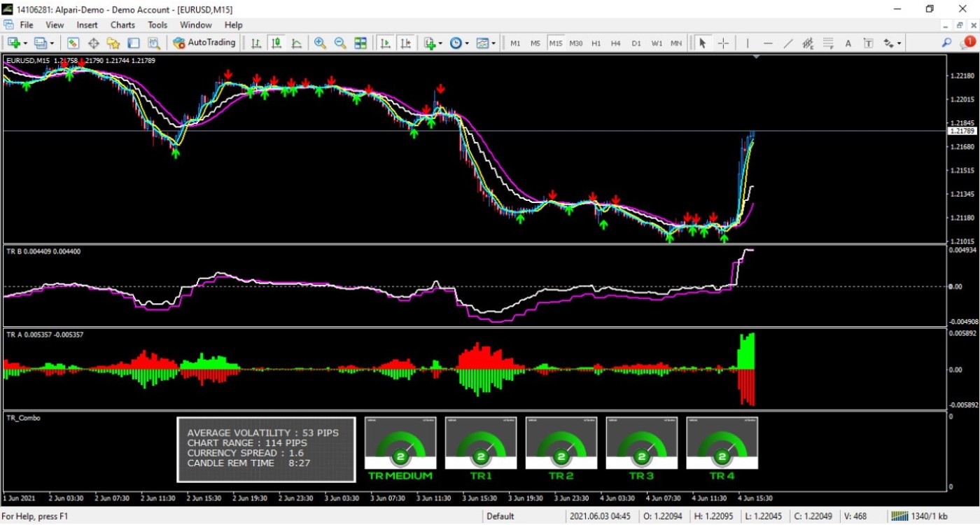The height and width of the screenshot is (525, 980).
Task: Click the Zoom In magnifier icon
Action: pyautogui.click(x=320, y=43)
